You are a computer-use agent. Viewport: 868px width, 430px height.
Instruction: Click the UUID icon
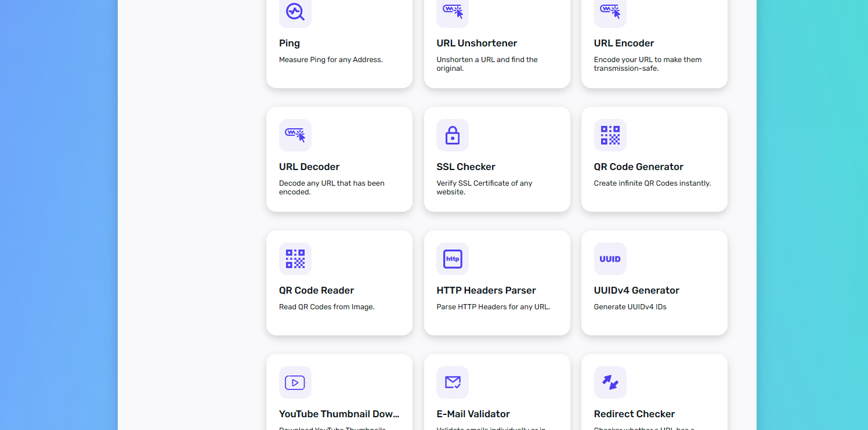610,259
